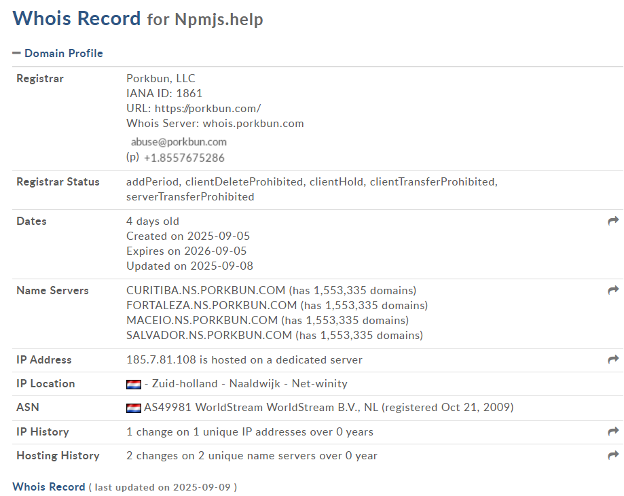The width and height of the screenshot is (624, 496).
Task: Click the abuse@porkbun.com email address
Action: tap(179, 142)
